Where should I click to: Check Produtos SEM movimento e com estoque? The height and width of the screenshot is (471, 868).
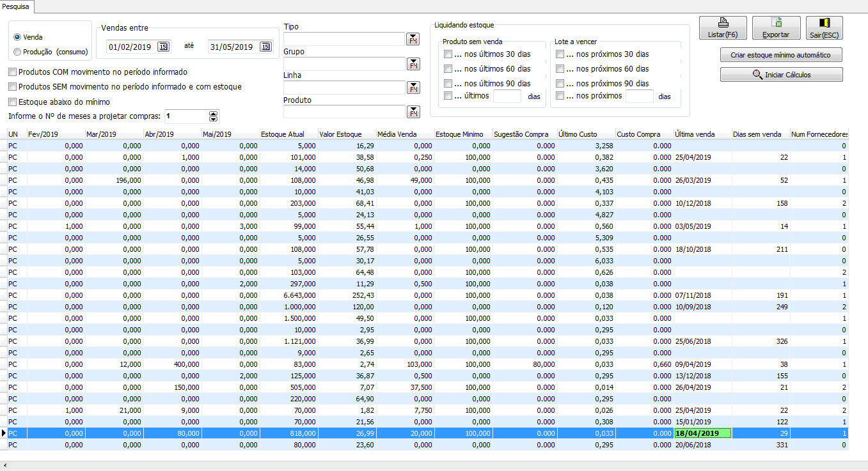[12, 86]
